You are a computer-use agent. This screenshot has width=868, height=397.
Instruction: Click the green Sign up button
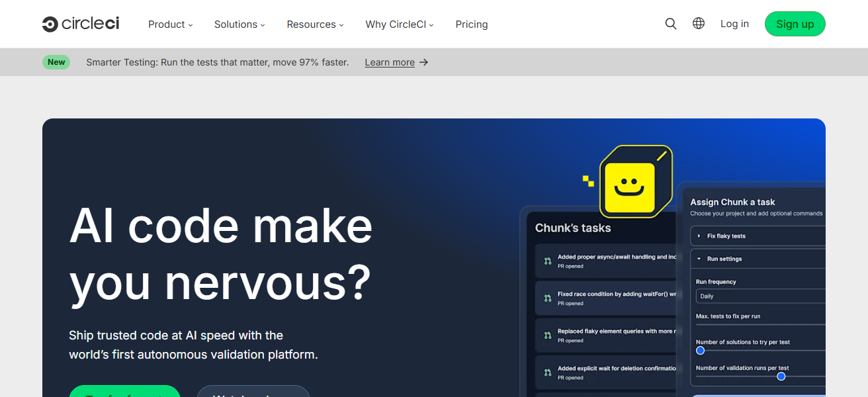click(795, 23)
